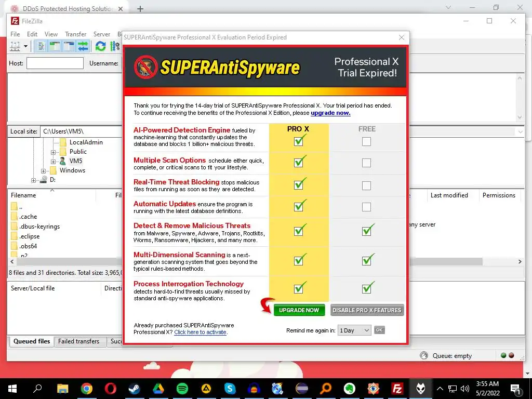
Task: Expand the D: drive tree node
Action: [x=33, y=180]
